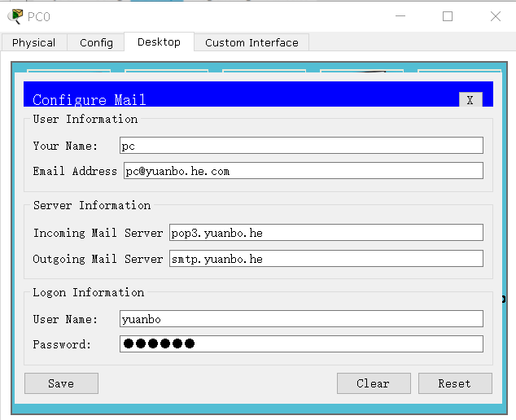
Task: Click the User Name logon field
Action: [x=301, y=318]
